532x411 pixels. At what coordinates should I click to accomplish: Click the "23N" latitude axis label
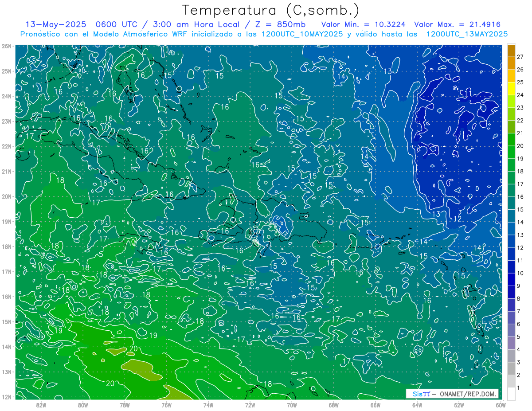click(x=7, y=121)
